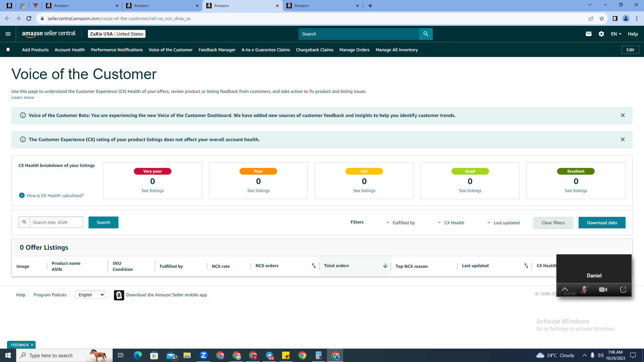Sort by Total orders down arrow
This screenshot has height=362, width=644.
click(x=385, y=266)
